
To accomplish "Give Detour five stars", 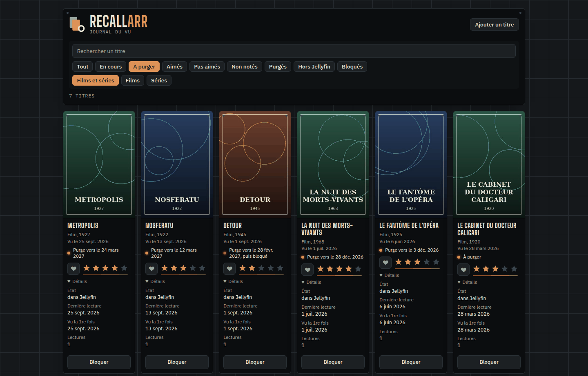I will click(280, 268).
